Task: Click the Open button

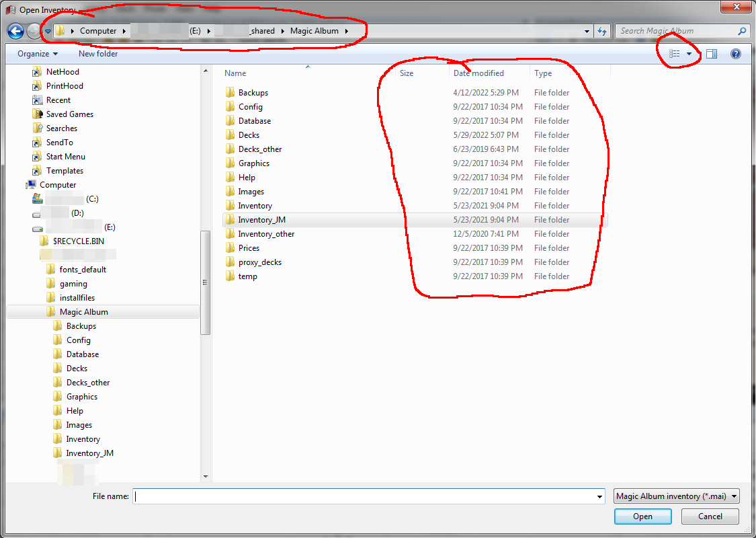Action: tap(642, 516)
